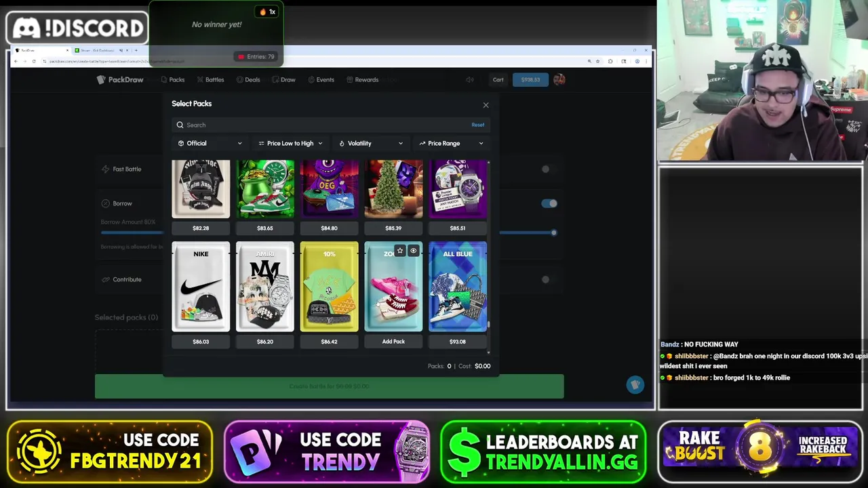868x488 pixels.
Task: Click the $86.03 price button
Action: pyautogui.click(x=201, y=342)
